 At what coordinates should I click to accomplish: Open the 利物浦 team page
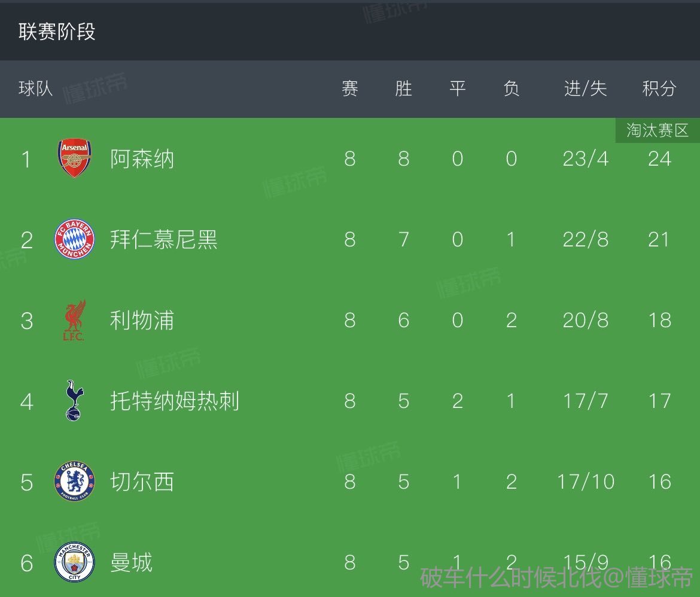tap(142, 321)
